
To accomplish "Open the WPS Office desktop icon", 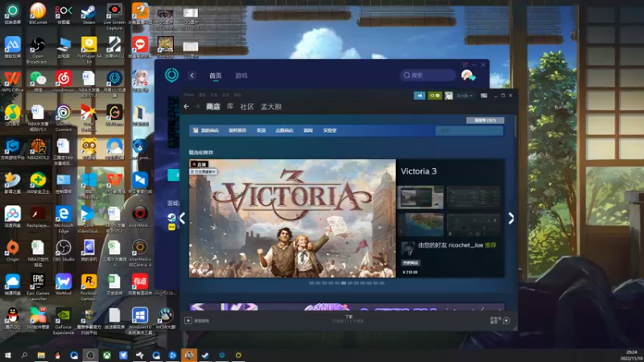I will 12,81.
